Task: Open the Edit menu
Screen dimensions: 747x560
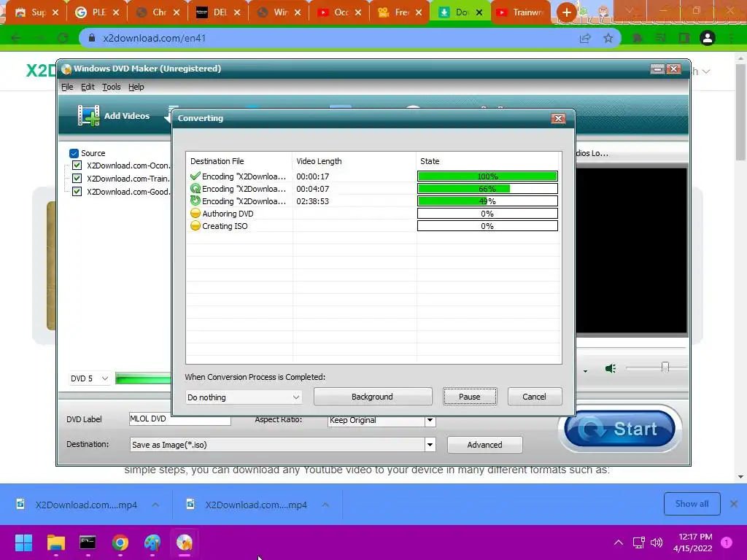Action: coord(88,87)
